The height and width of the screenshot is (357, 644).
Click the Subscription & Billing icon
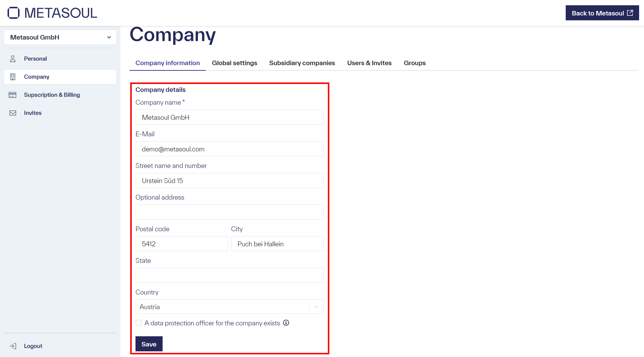[12, 95]
